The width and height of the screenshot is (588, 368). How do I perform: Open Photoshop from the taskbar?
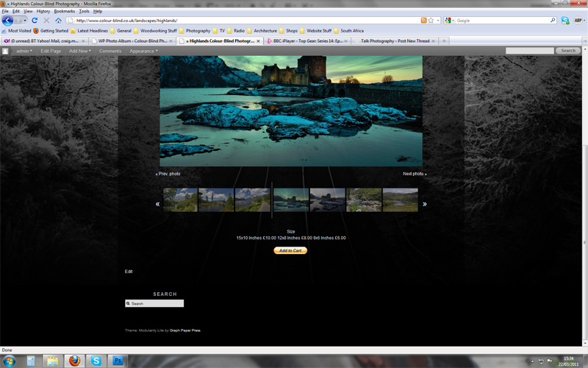click(118, 361)
